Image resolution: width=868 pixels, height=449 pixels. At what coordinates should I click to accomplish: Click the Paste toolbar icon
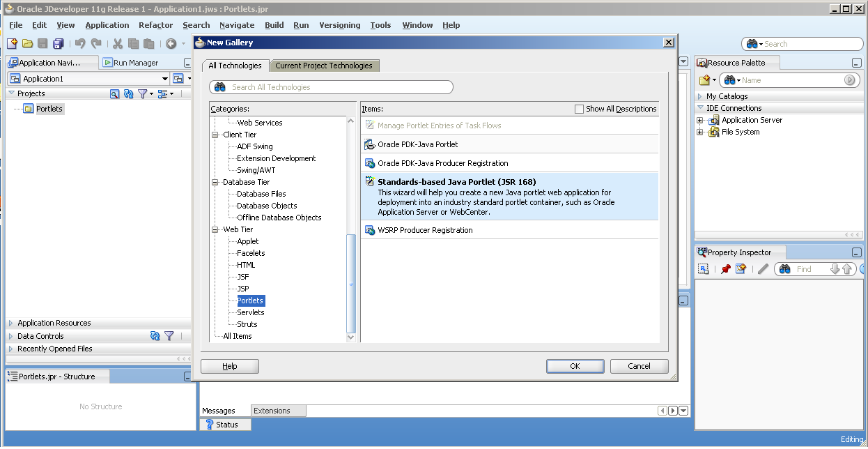coord(148,44)
